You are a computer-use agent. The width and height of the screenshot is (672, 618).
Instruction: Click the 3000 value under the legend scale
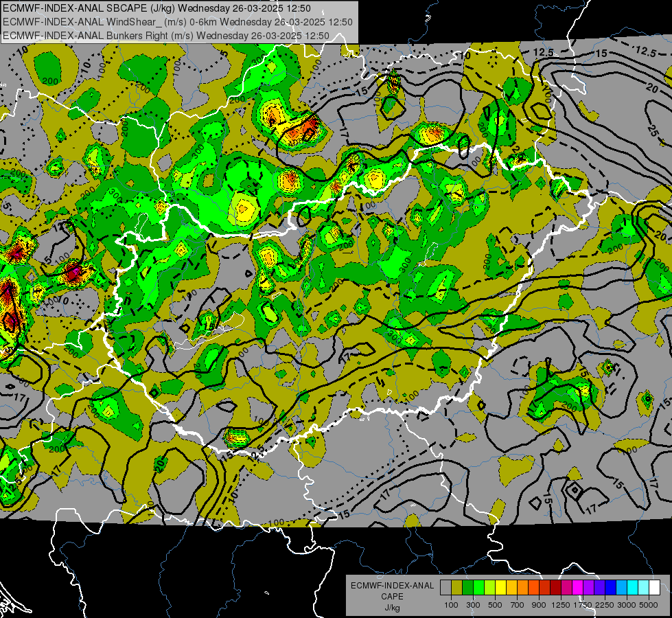click(x=627, y=605)
